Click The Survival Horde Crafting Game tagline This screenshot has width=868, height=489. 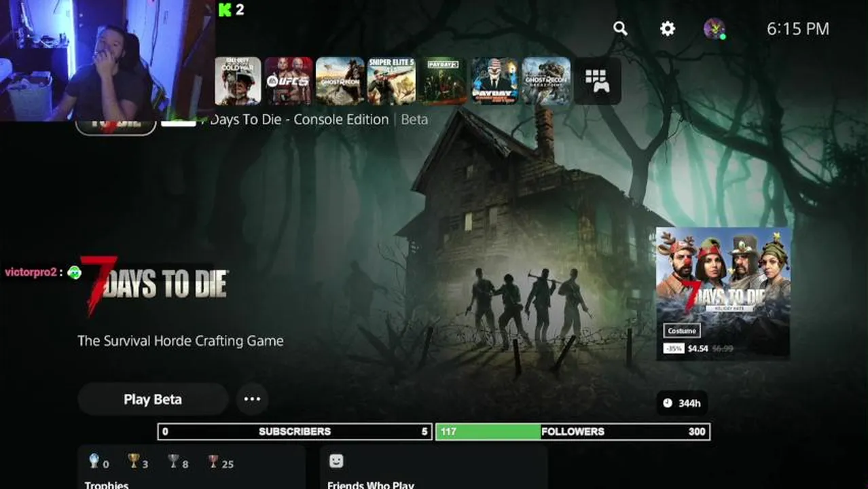point(180,341)
